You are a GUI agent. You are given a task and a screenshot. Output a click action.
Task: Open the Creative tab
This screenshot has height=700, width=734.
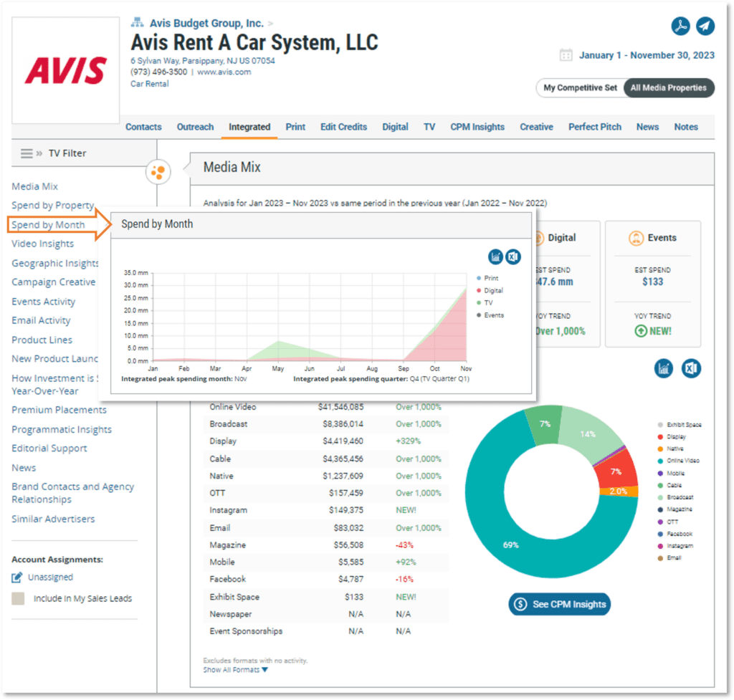[x=536, y=127]
